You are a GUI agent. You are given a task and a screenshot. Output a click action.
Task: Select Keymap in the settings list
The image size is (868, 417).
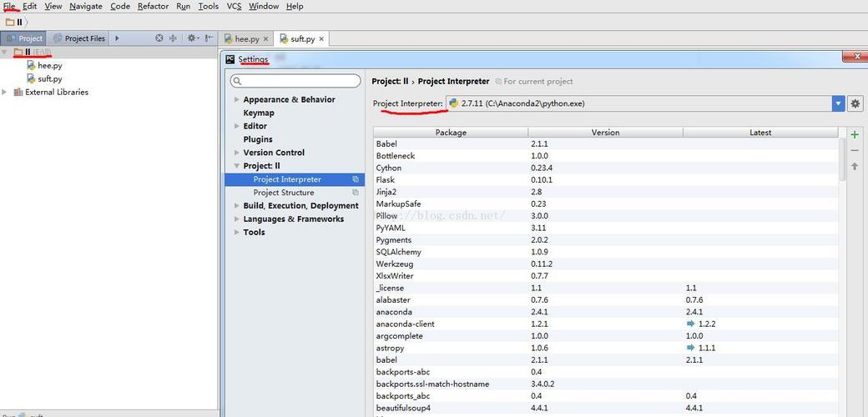[259, 113]
